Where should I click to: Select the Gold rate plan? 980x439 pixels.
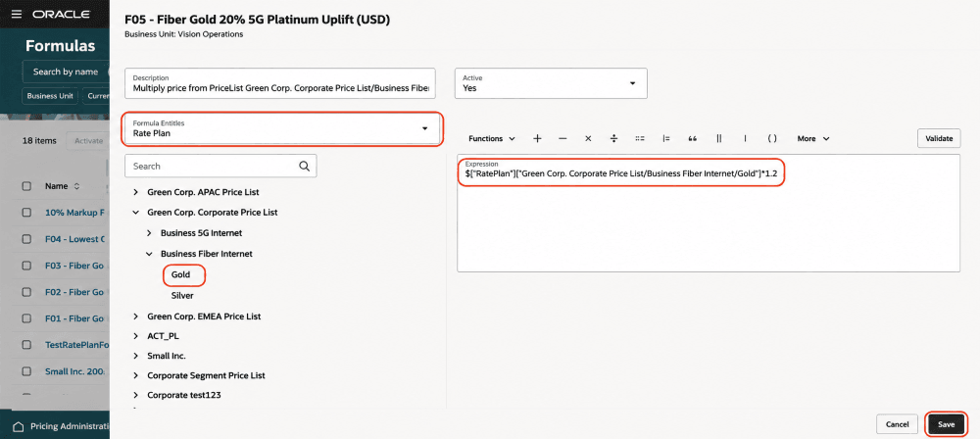180,274
